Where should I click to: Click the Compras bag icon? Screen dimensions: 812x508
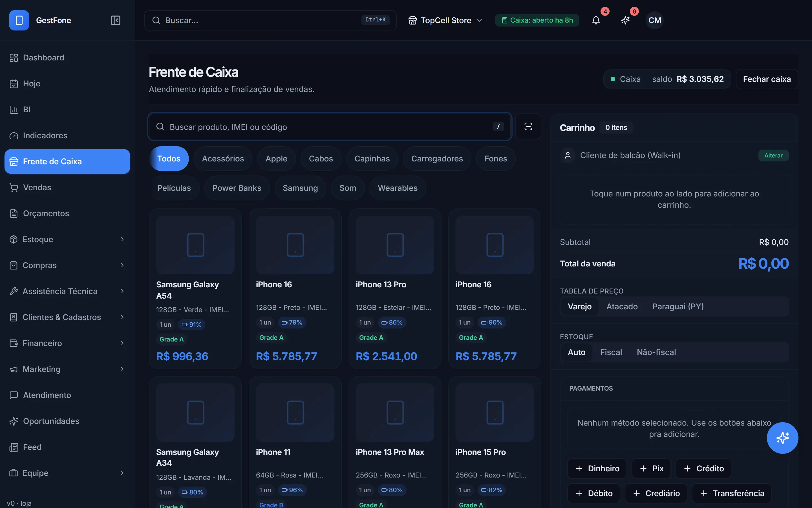click(14, 265)
